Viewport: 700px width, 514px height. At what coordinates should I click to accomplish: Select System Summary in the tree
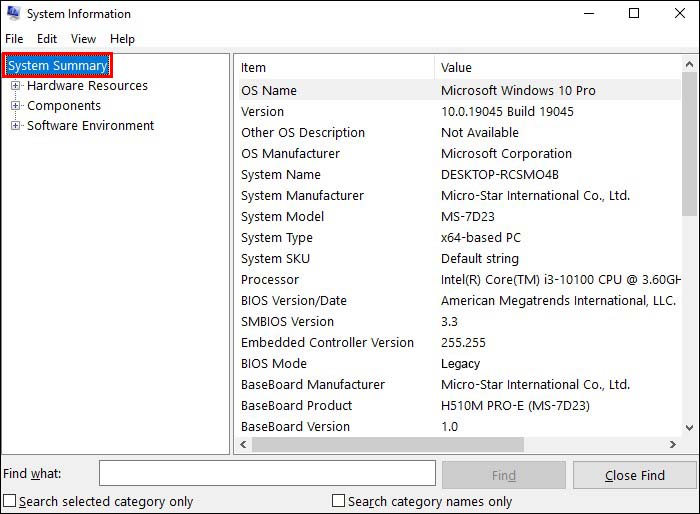tap(57, 66)
